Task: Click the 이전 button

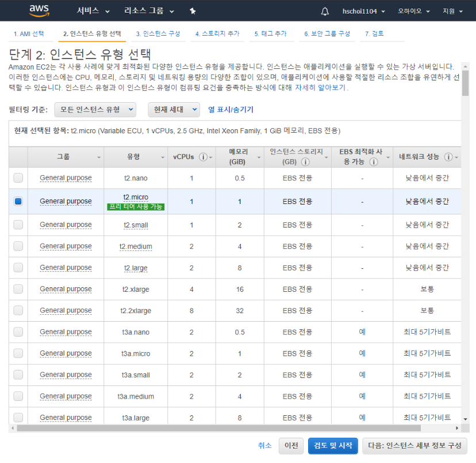Action: coord(291,446)
